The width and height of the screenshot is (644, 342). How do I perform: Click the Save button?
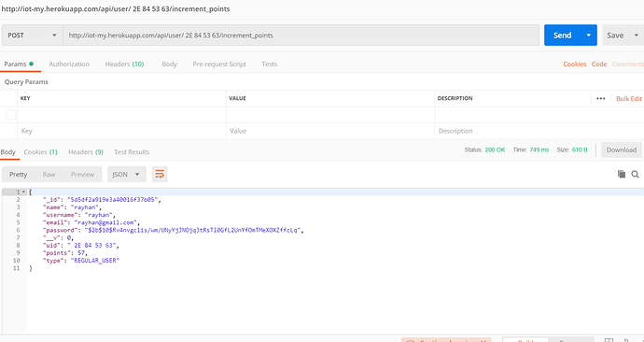pos(615,36)
